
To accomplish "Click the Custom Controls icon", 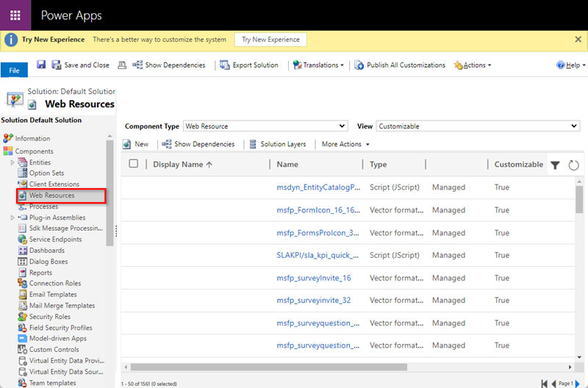I will 23,349.
